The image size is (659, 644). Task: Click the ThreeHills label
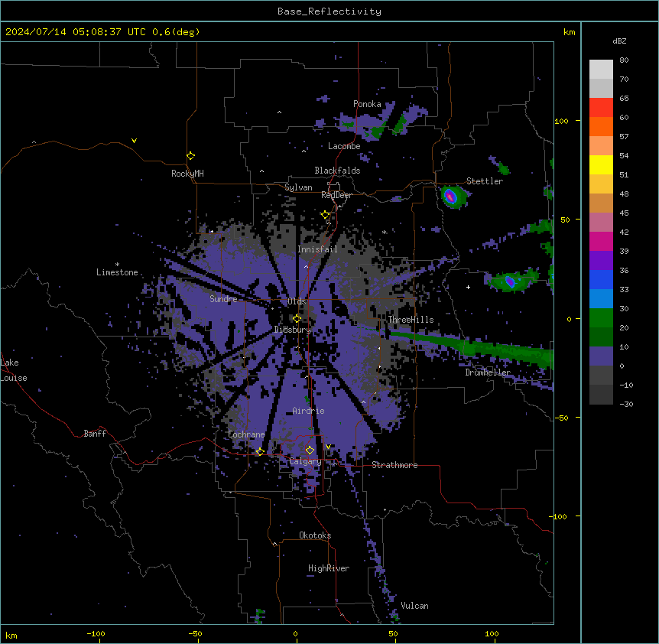(x=411, y=320)
